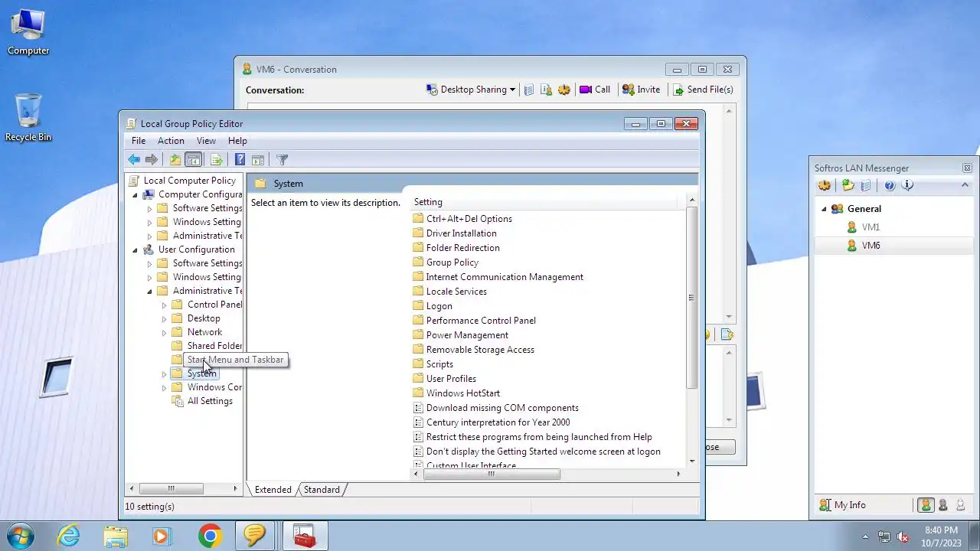The height and width of the screenshot is (551, 980).
Task: Collapse the User Configuration tree node
Action: pyautogui.click(x=136, y=249)
